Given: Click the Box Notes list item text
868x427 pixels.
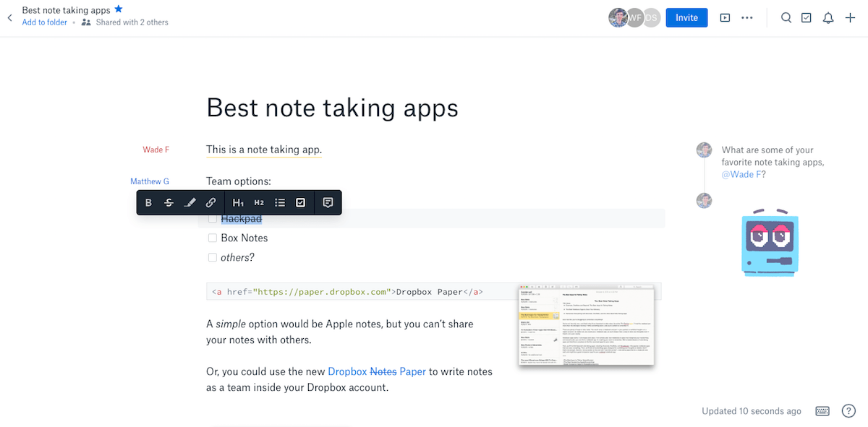Looking at the screenshot, I should tap(244, 238).
